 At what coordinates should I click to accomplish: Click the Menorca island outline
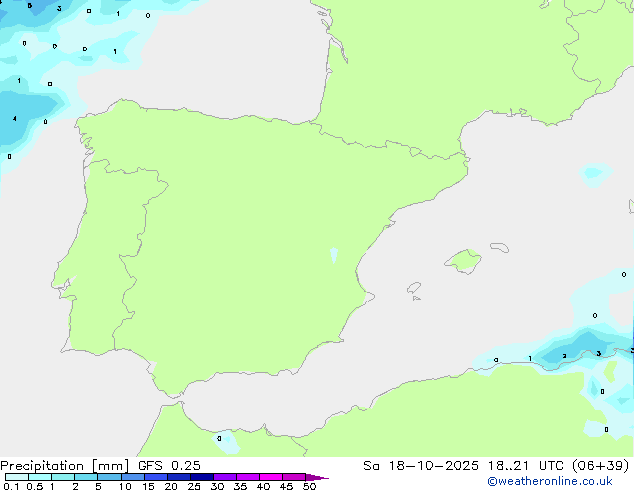(499, 247)
